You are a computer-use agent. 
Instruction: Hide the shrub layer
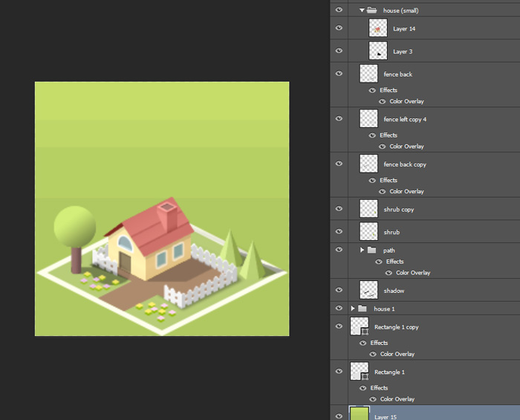pyautogui.click(x=339, y=231)
